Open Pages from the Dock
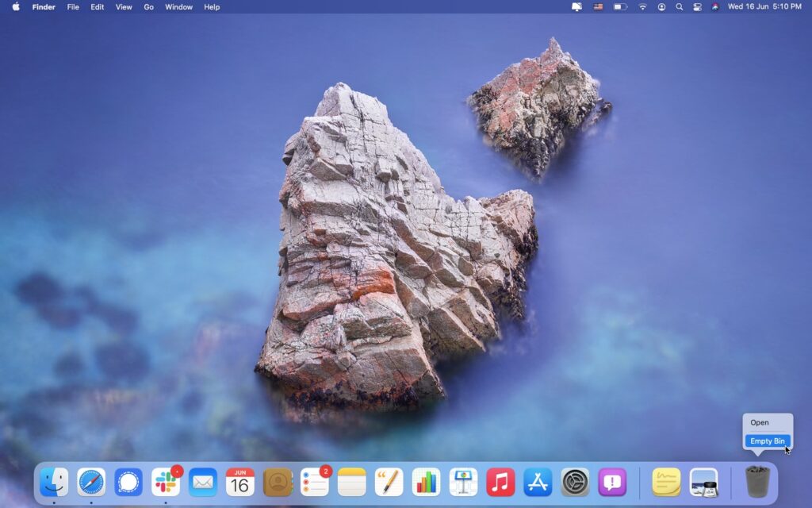Image resolution: width=812 pixels, height=508 pixels. [x=389, y=480]
